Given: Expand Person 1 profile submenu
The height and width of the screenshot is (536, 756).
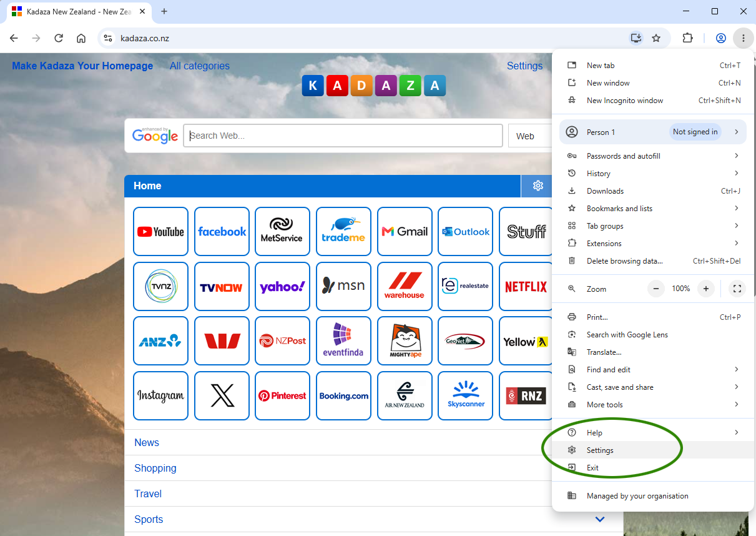Looking at the screenshot, I should (x=737, y=132).
